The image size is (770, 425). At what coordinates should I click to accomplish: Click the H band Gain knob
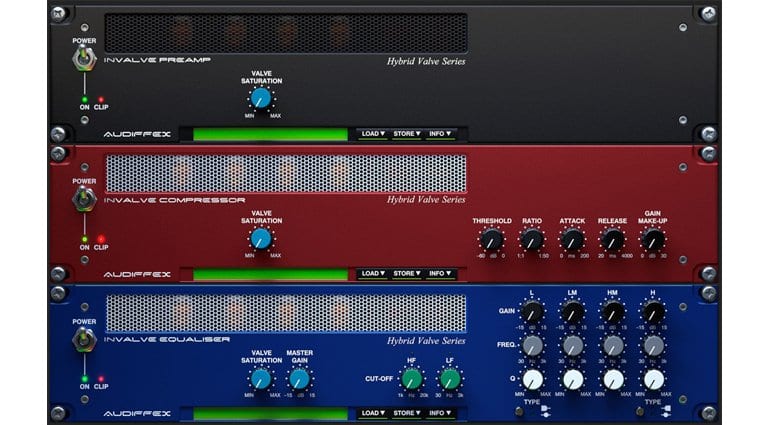point(653,312)
